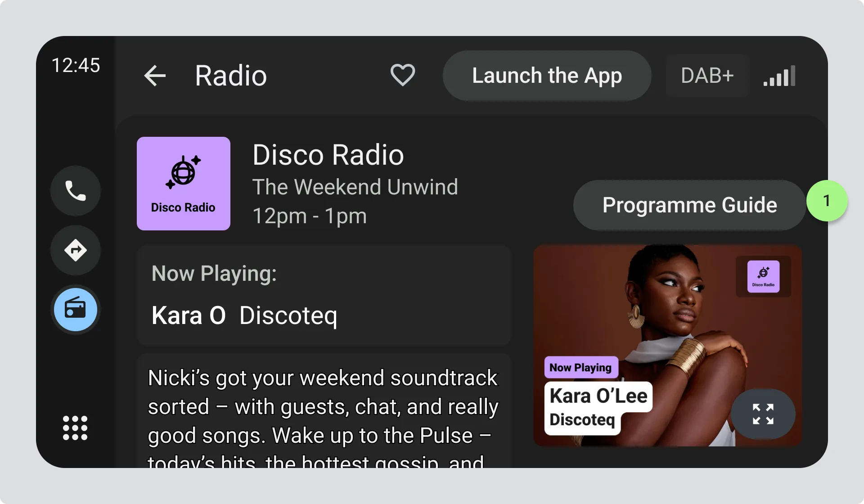Expand the album art to fullscreen

coord(763,414)
